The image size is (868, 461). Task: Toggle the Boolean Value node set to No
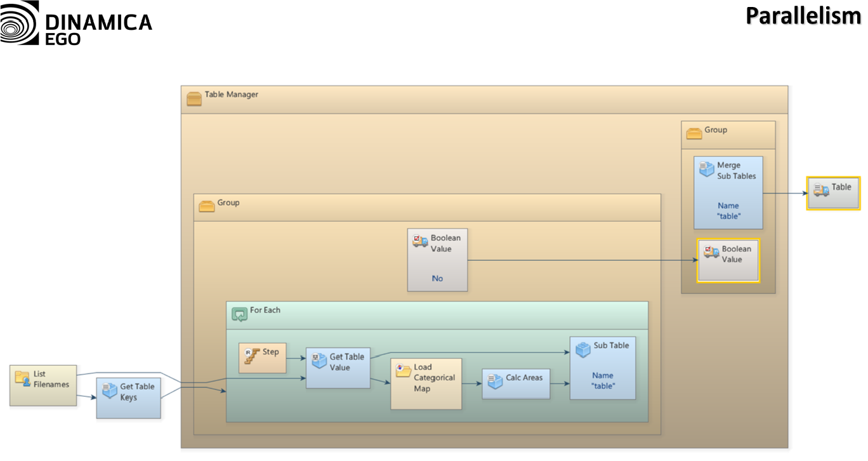(x=437, y=260)
